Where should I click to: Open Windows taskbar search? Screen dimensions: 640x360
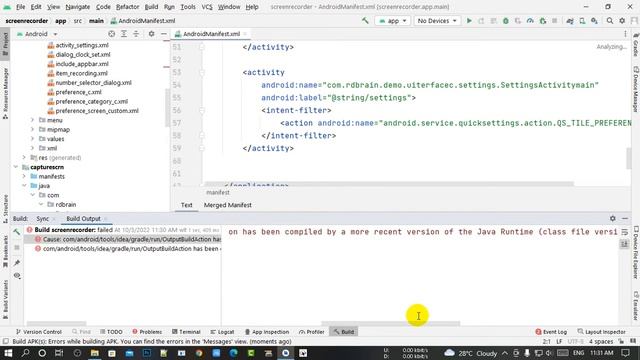[25, 353]
